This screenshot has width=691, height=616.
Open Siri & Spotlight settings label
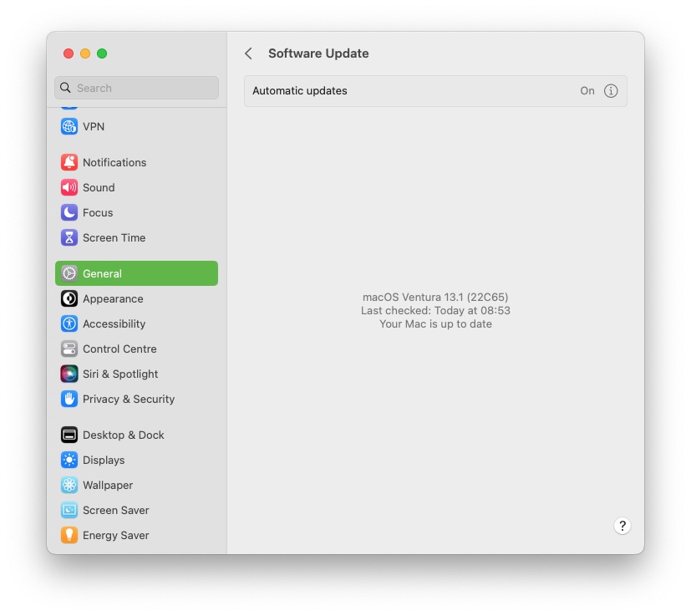tap(120, 374)
